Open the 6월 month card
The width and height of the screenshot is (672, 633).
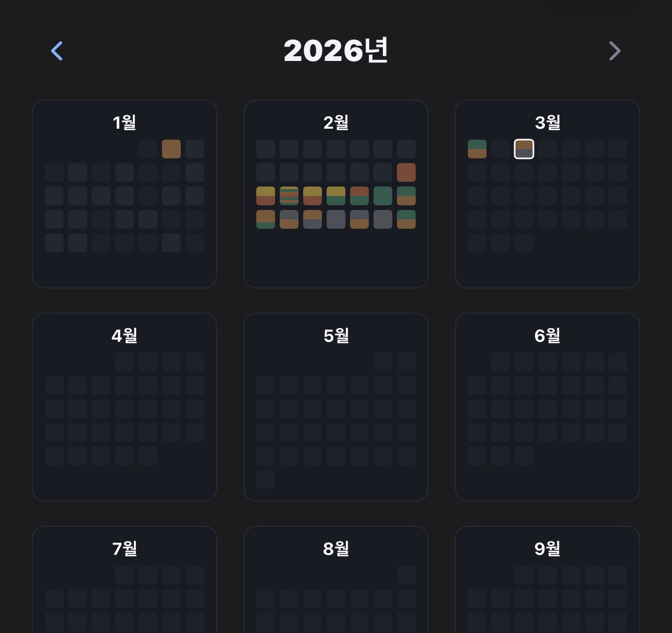coord(547,407)
